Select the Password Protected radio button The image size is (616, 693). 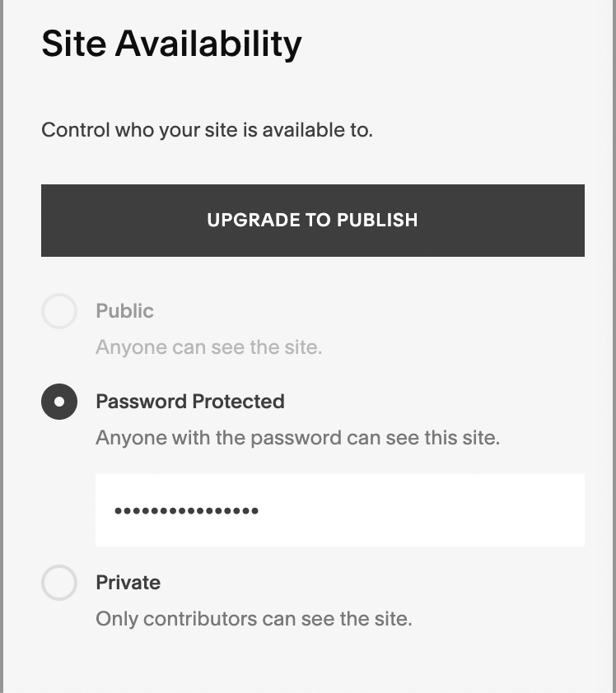pyautogui.click(x=59, y=402)
